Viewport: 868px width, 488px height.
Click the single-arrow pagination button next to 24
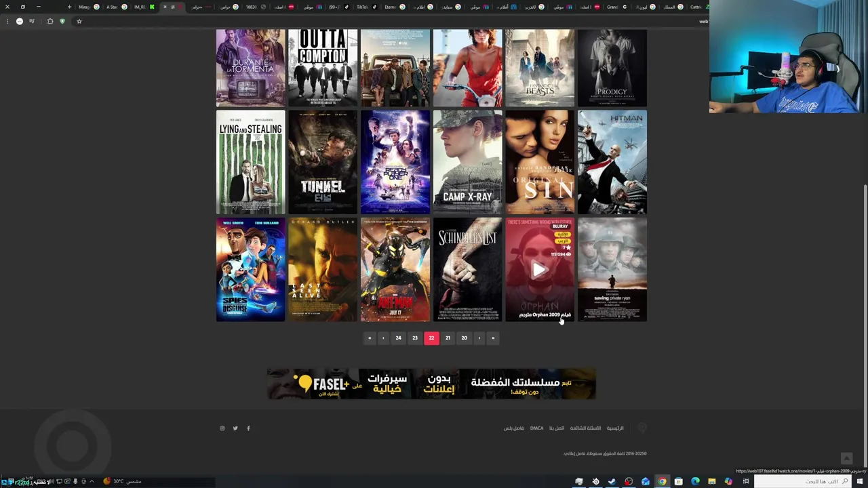coord(383,338)
